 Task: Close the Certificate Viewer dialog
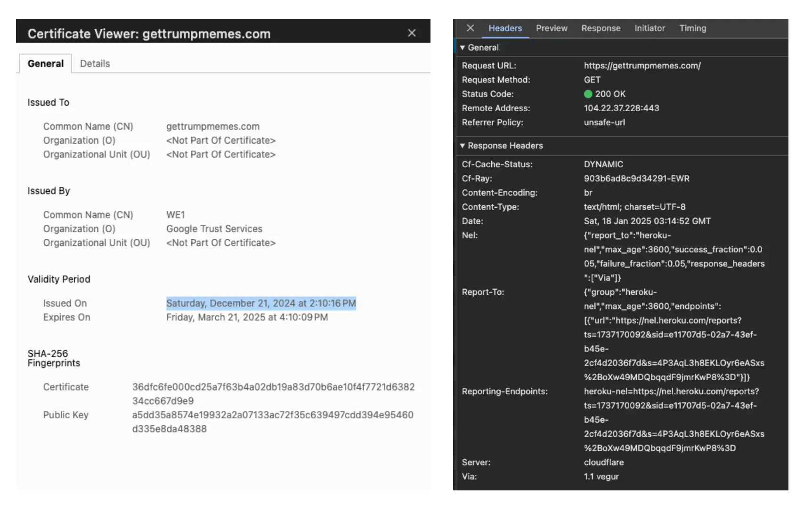[412, 33]
